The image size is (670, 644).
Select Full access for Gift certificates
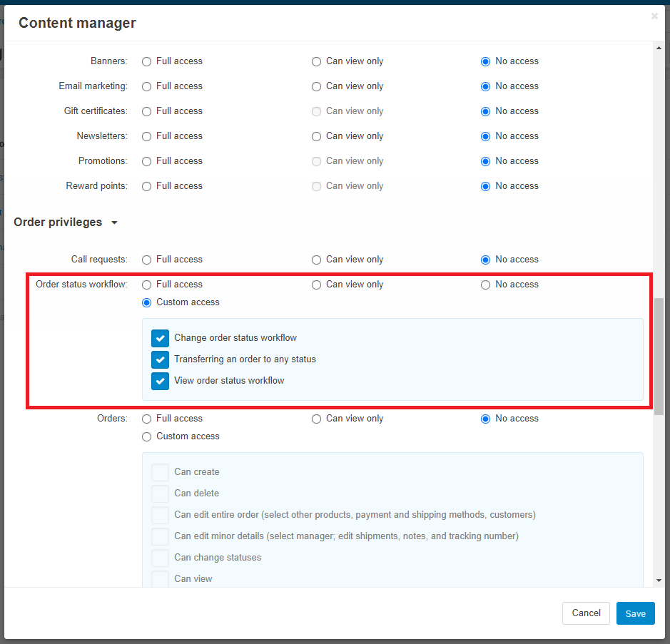coord(146,111)
